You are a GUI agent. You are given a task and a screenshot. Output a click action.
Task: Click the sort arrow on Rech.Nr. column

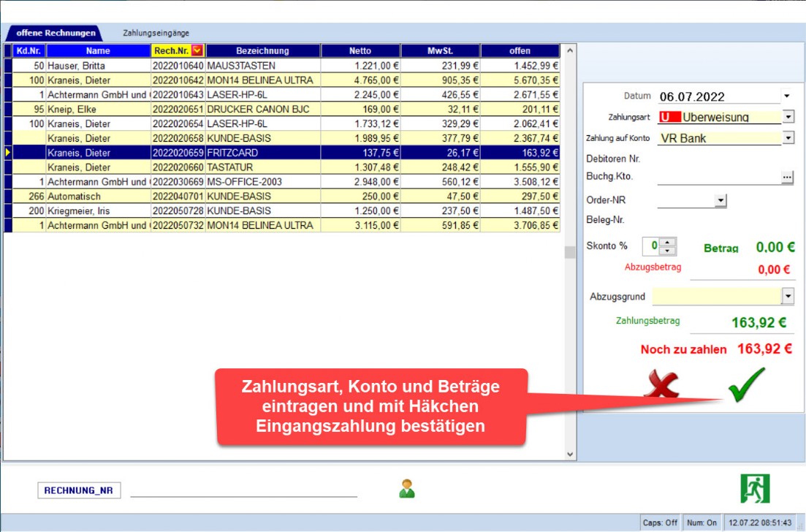(x=197, y=50)
